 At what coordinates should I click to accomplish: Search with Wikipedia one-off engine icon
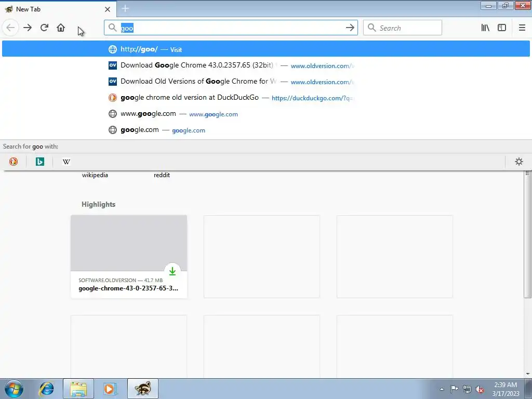[x=66, y=162]
